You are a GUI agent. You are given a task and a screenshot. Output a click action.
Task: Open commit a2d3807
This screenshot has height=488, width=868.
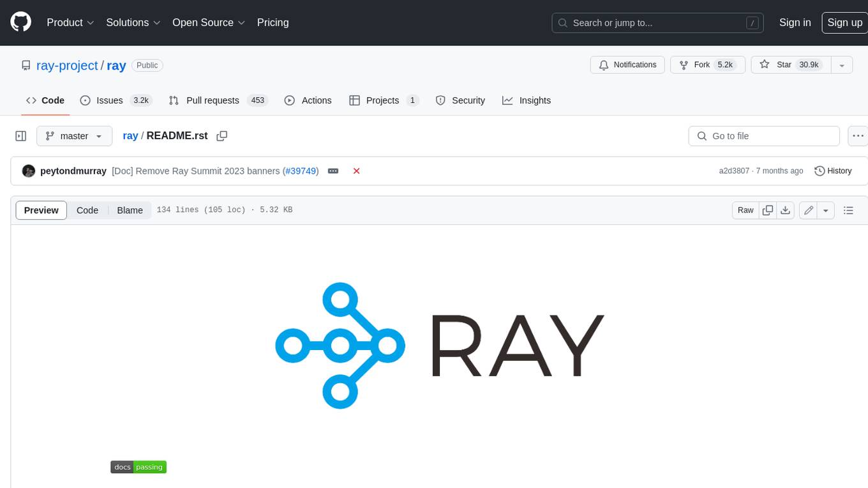(x=734, y=171)
